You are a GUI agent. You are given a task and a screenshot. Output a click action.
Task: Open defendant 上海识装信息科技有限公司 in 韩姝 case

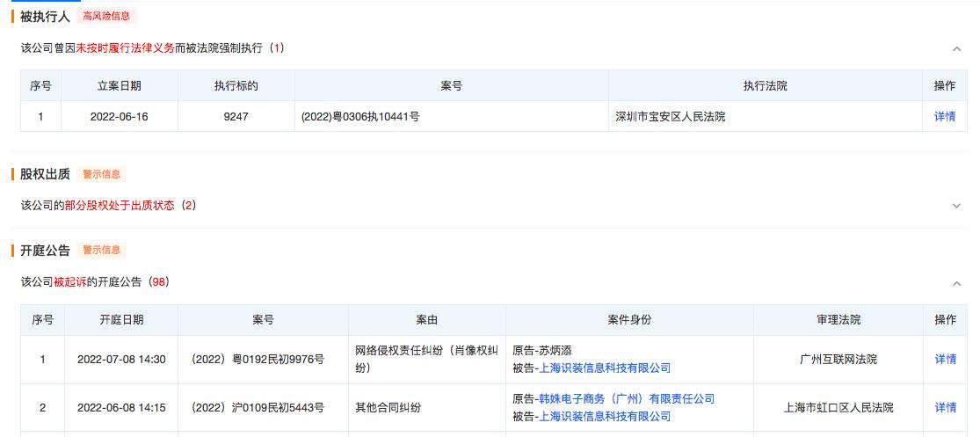[x=605, y=417]
